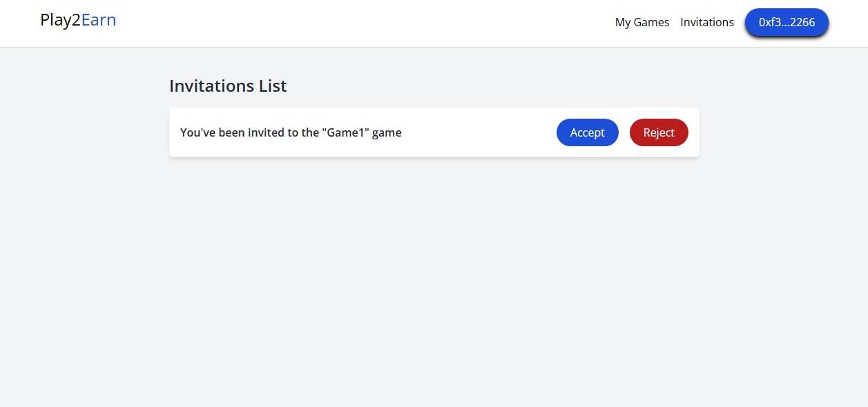This screenshot has height=407, width=868.
Task: Click the word "List" in the page heading
Action: click(273, 86)
